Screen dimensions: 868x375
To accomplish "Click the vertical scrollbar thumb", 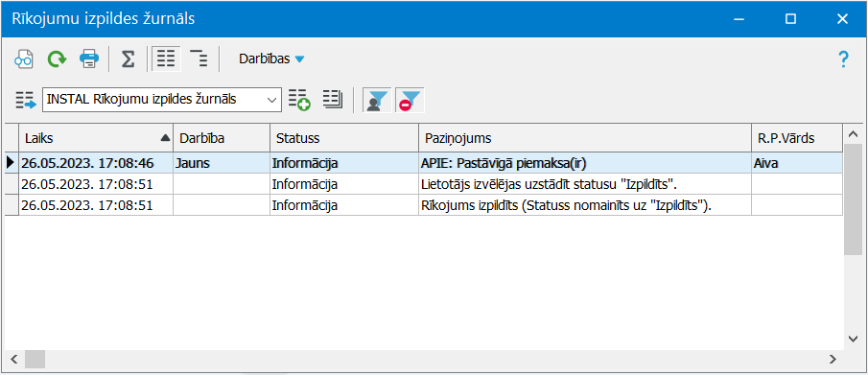I will pyautogui.click(x=853, y=199).
